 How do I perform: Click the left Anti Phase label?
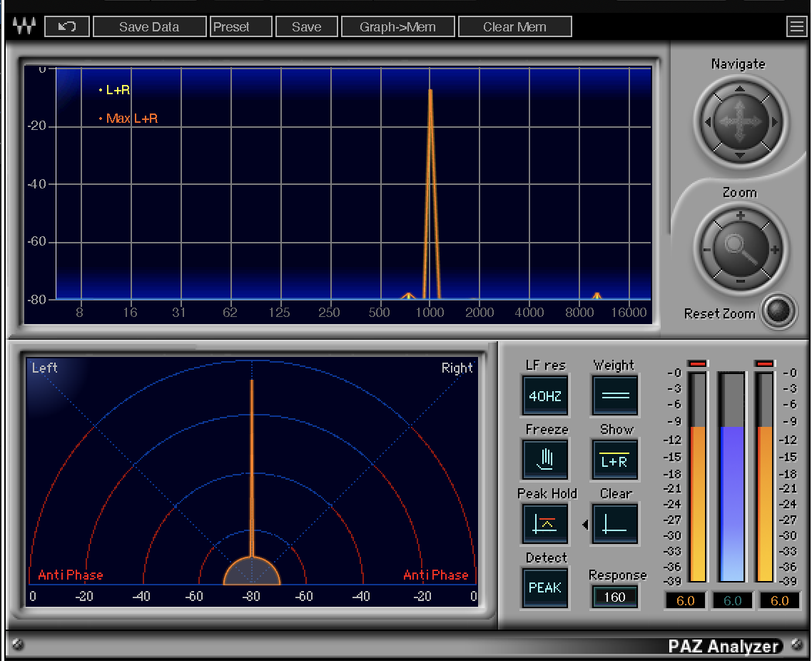point(71,575)
